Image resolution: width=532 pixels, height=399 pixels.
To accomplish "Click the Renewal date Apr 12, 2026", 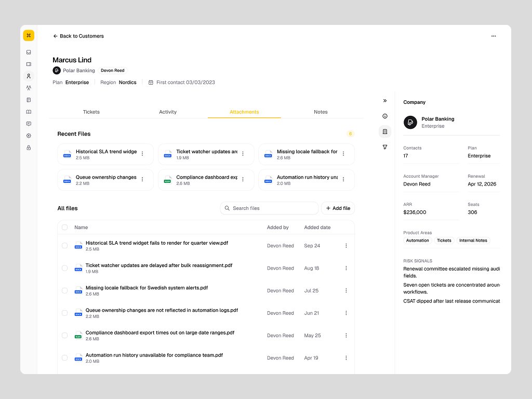I will (x=482, y=184).
